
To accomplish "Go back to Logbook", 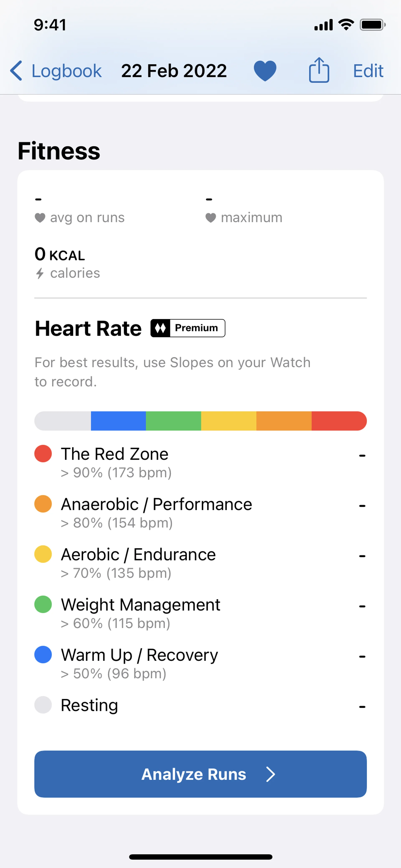I will click(x=66, y=71).
